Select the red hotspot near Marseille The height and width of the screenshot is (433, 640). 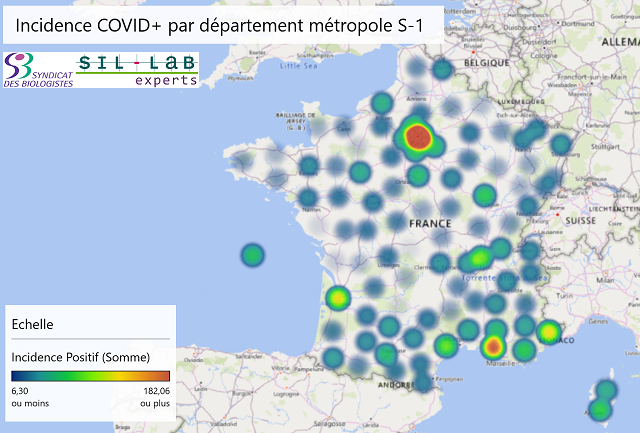point(492,346)
